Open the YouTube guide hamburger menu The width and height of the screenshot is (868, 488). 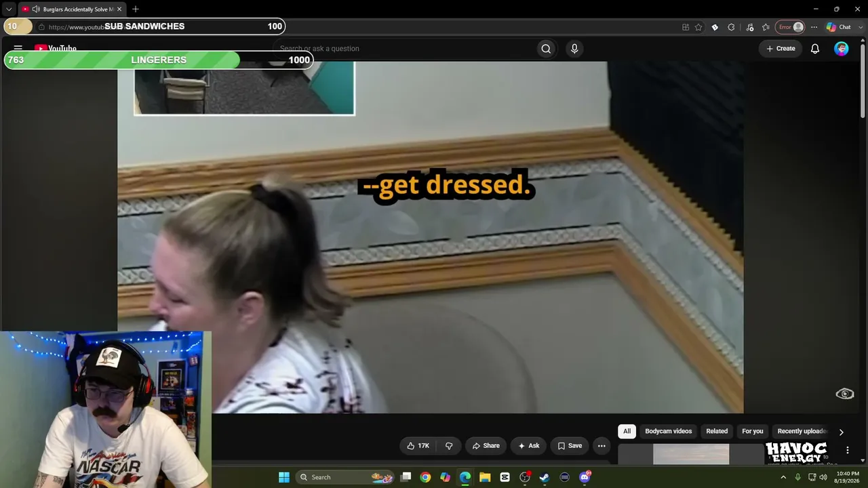[x=18, y=48]
